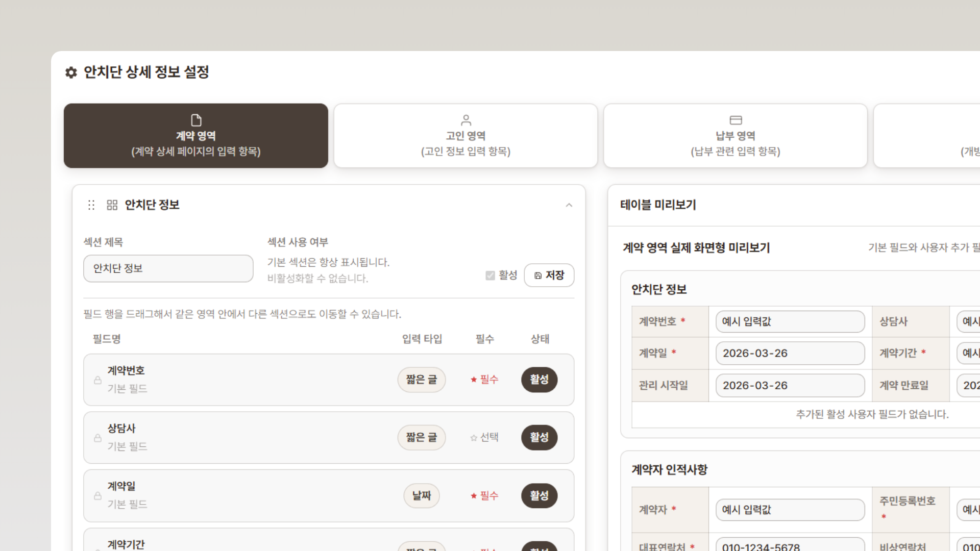Toggle 활성 status for 계약번호
980x551 pixels.
pyautogui.click(x=539, y=380)
